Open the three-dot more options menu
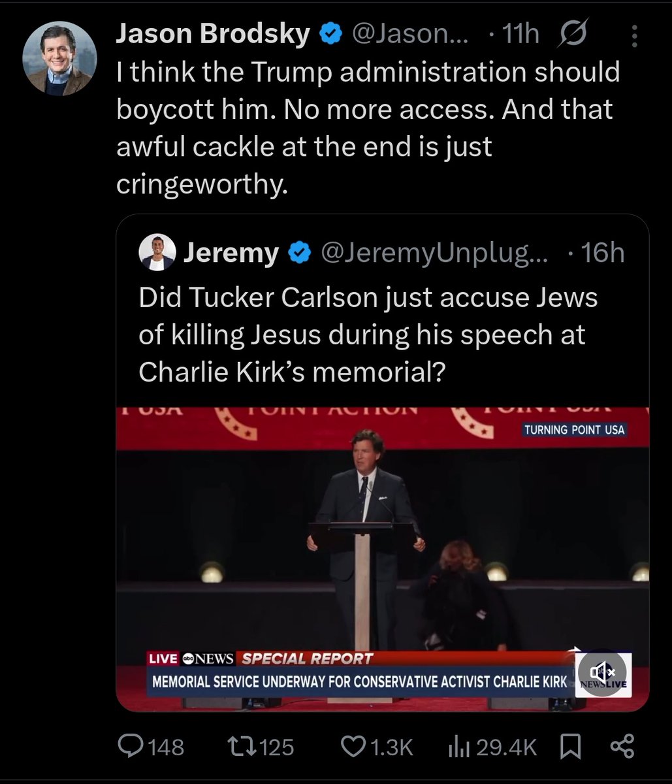The image size is (672, 784). (634, 36)
